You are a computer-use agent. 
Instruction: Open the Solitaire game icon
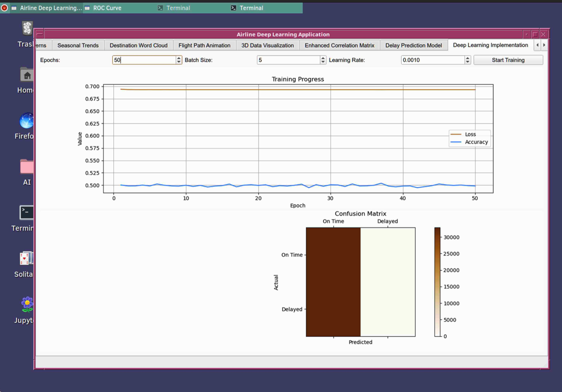27,259
